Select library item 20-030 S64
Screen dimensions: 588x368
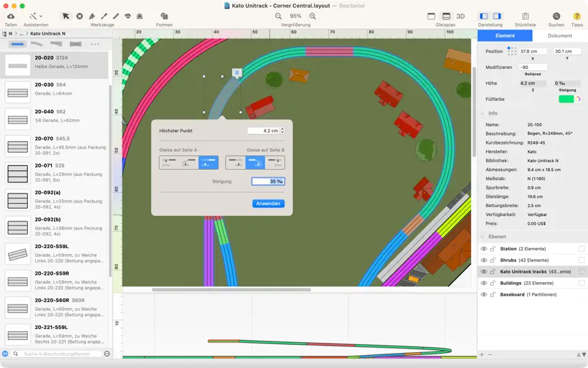coord(54,92)
